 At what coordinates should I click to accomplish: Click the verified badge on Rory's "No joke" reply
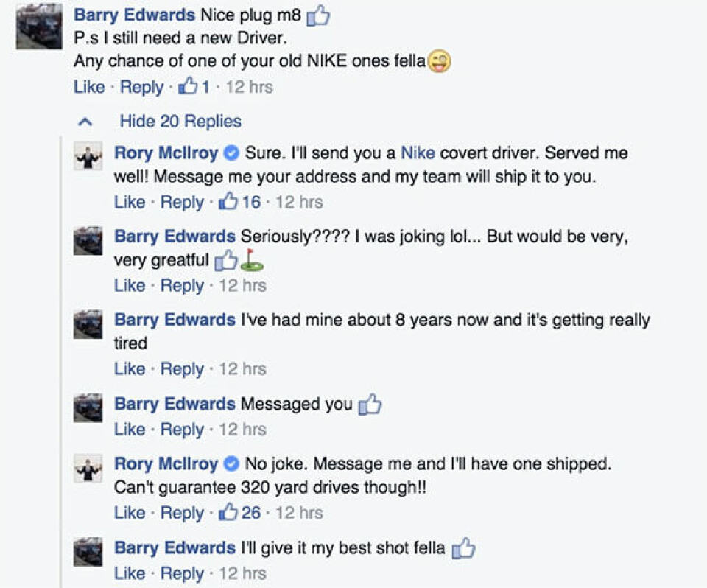(231, 465)
